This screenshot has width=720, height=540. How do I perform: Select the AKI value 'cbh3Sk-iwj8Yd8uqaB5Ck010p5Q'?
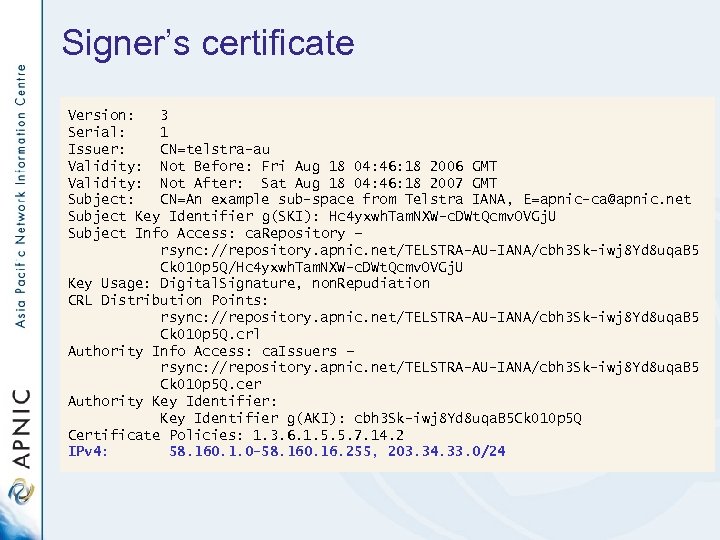(467, 418)
